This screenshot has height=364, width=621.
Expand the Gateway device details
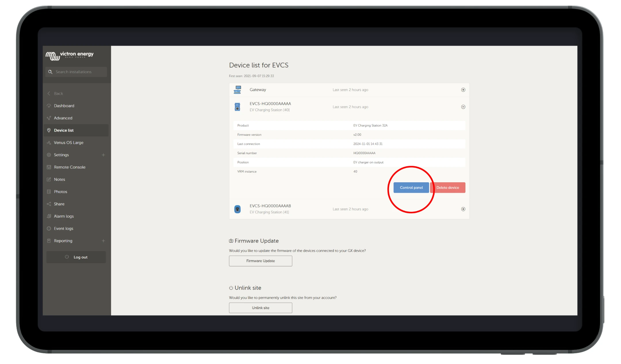(x=463, y=90)
